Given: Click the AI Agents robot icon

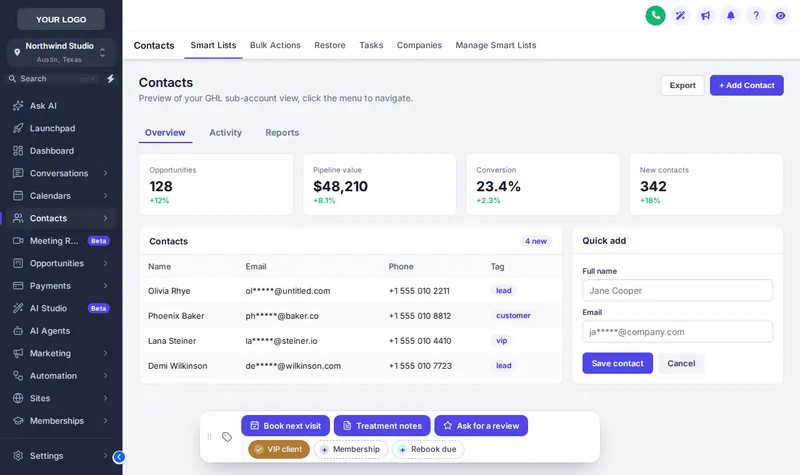Looking at the screenshot, I should (18, 331).
